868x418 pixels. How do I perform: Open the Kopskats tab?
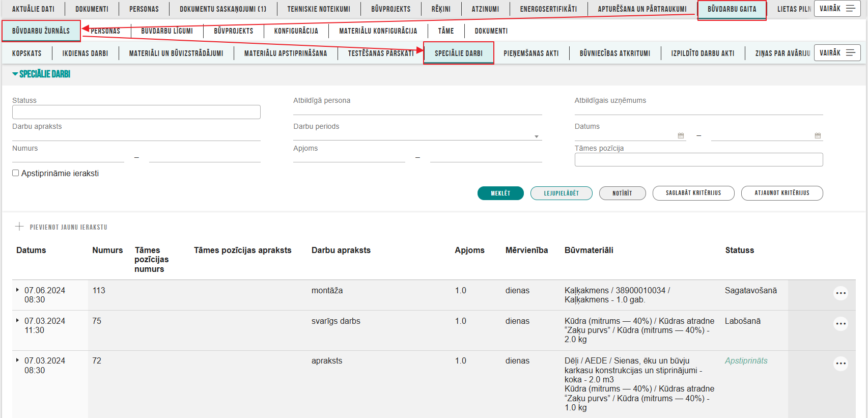(x=27, y=53)
